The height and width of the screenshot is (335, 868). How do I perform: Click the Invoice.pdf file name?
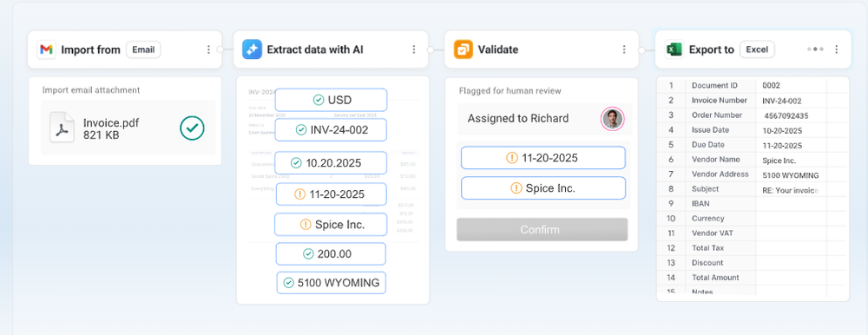coord(111,123)
